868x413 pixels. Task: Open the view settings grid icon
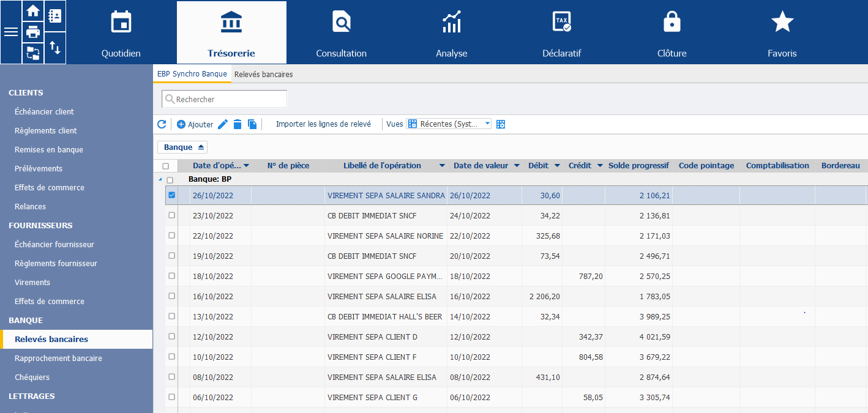[x=501, y=124]
